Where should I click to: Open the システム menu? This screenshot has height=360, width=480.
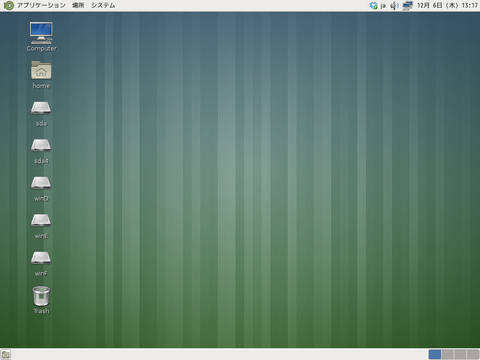(x=103, y=5)
